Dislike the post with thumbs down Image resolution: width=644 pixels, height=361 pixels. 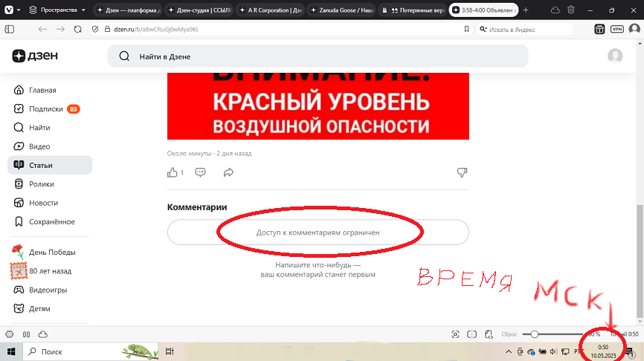[462, 172]
